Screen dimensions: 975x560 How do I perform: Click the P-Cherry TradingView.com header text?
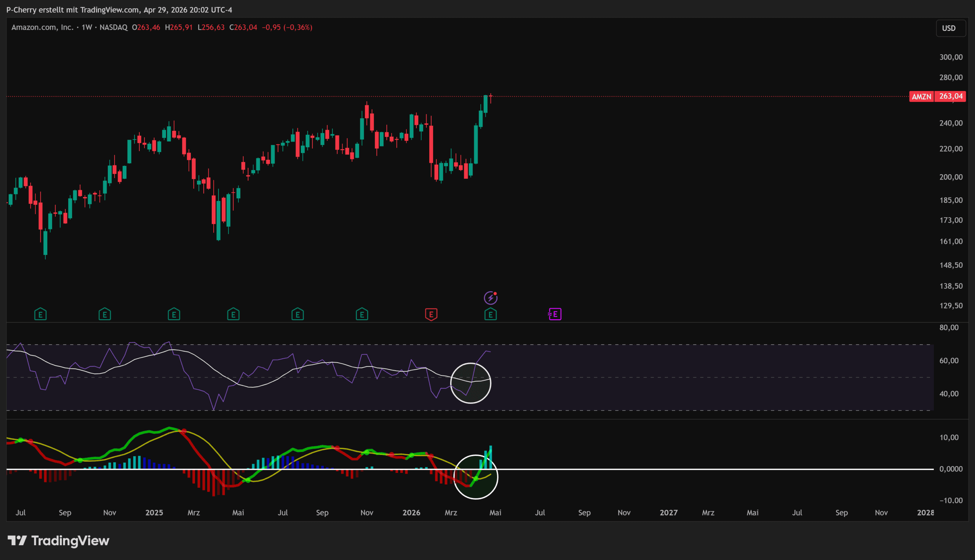(119, 10)
